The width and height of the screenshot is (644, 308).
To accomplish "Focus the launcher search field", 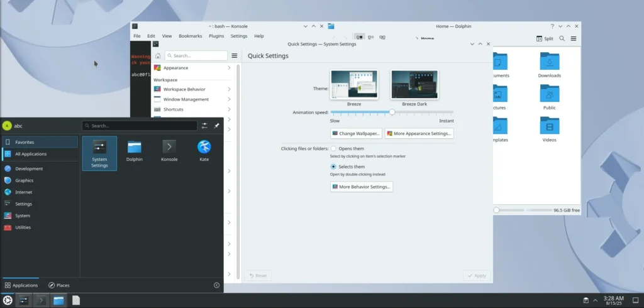I will pyautogui.click(x=140, y=126).
